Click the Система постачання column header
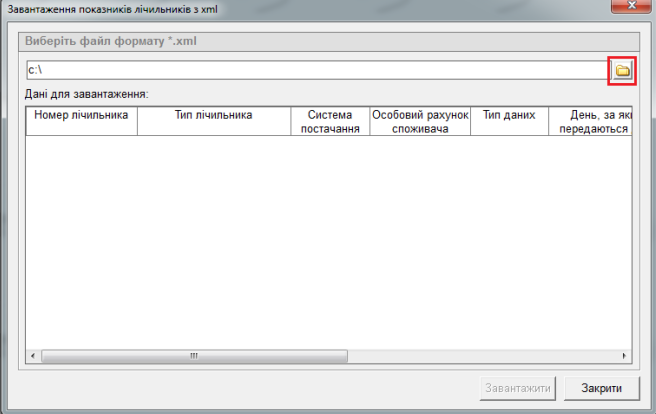Image resolution: width=656 pixels, height=414 pixels. tap(330, 122)
